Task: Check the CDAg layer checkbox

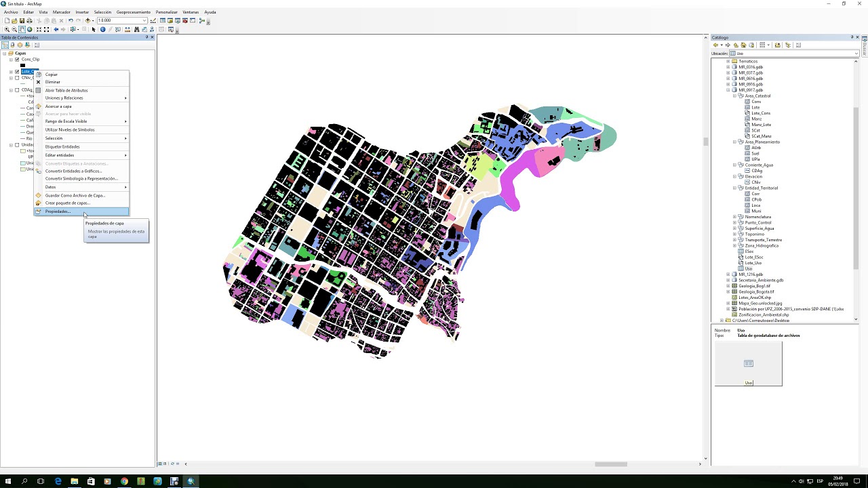Action: [17, 89]
